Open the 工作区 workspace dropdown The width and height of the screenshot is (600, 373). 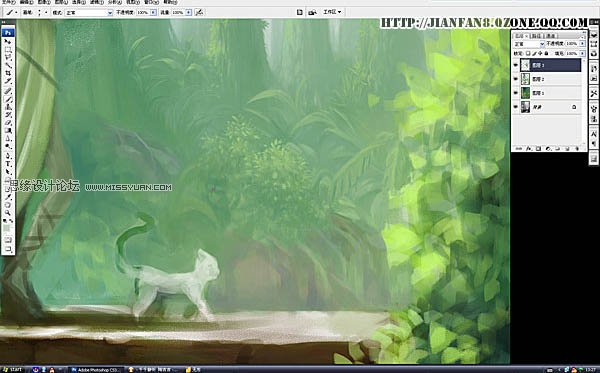tap(332, 12)
